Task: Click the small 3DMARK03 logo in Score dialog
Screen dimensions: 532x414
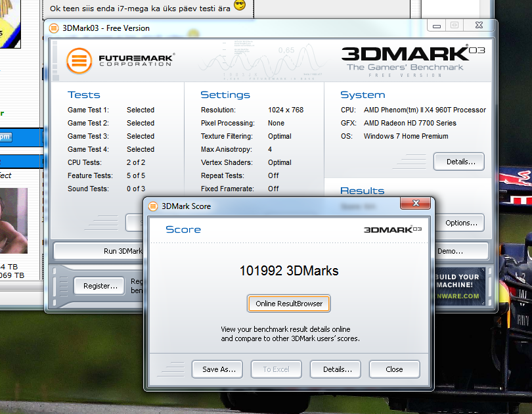Action: 393,230
